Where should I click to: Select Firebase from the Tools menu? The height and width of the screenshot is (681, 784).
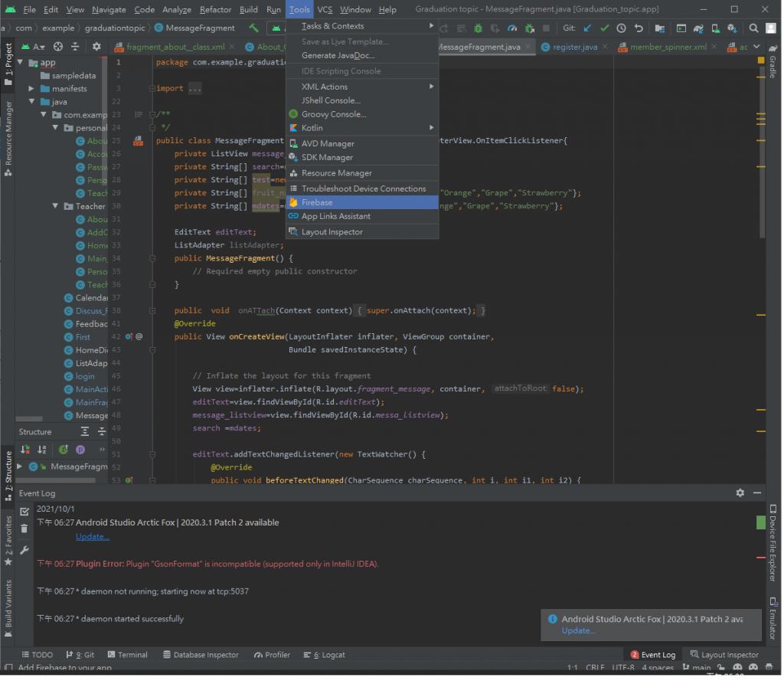[317, 202]
